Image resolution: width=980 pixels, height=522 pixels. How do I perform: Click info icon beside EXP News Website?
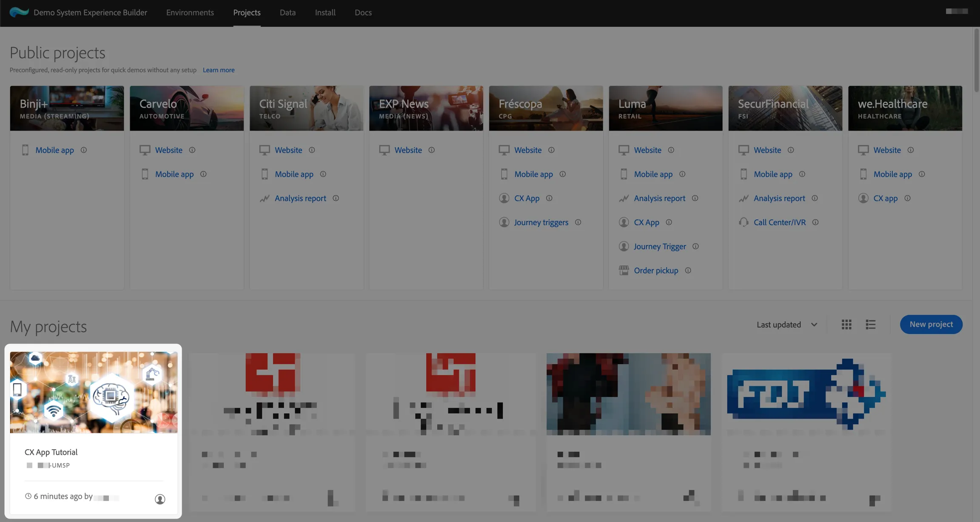click(x=432, y=150)
